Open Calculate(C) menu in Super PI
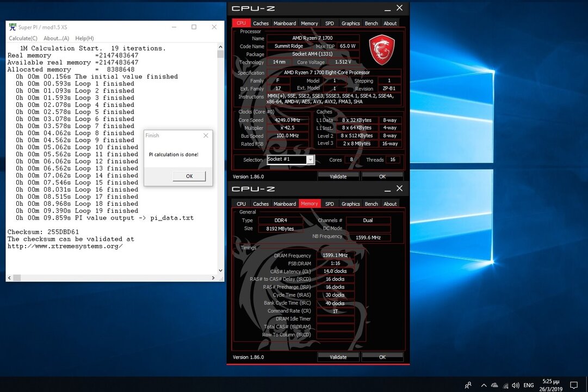This screenshot has width=588, height=392. 23,38
